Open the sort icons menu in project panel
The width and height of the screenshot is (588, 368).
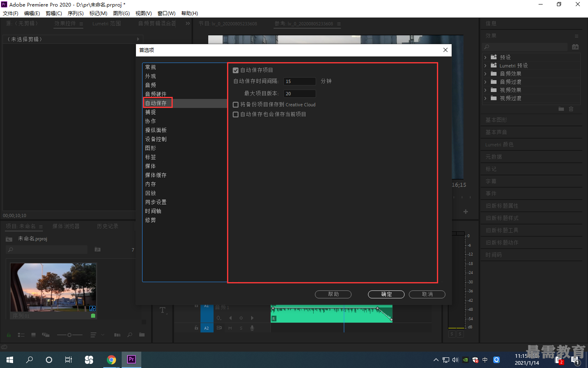coord(94,335)
